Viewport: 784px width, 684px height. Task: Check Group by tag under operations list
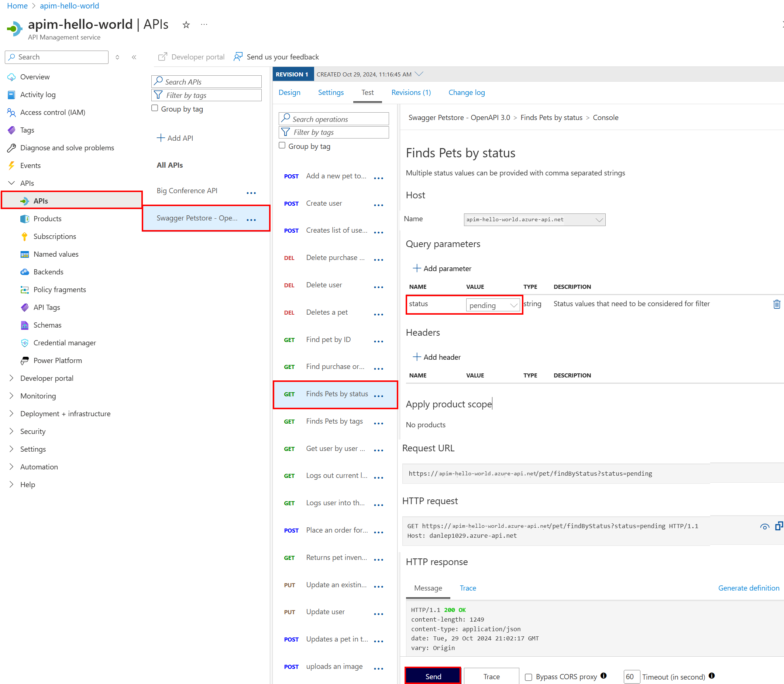(x=282, y=146)
